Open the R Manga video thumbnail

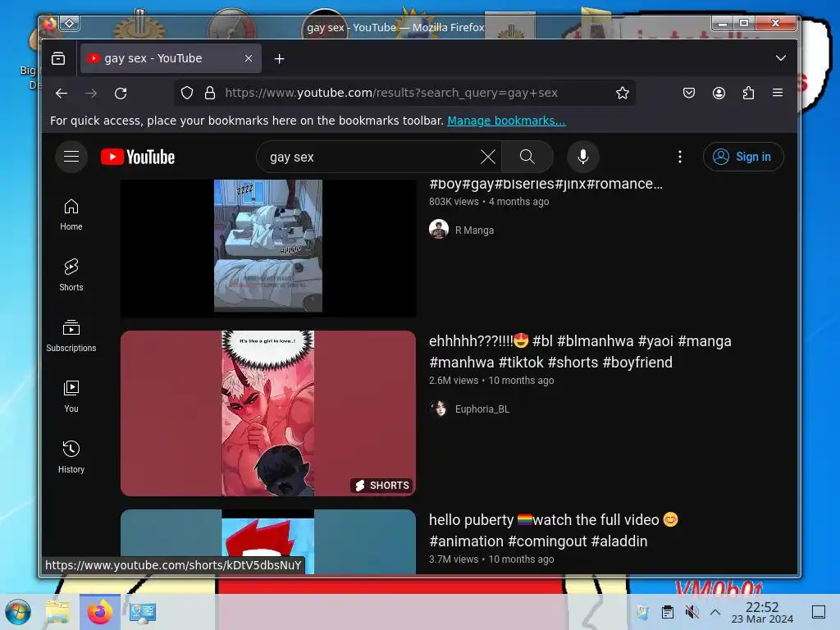pos(268,246)
